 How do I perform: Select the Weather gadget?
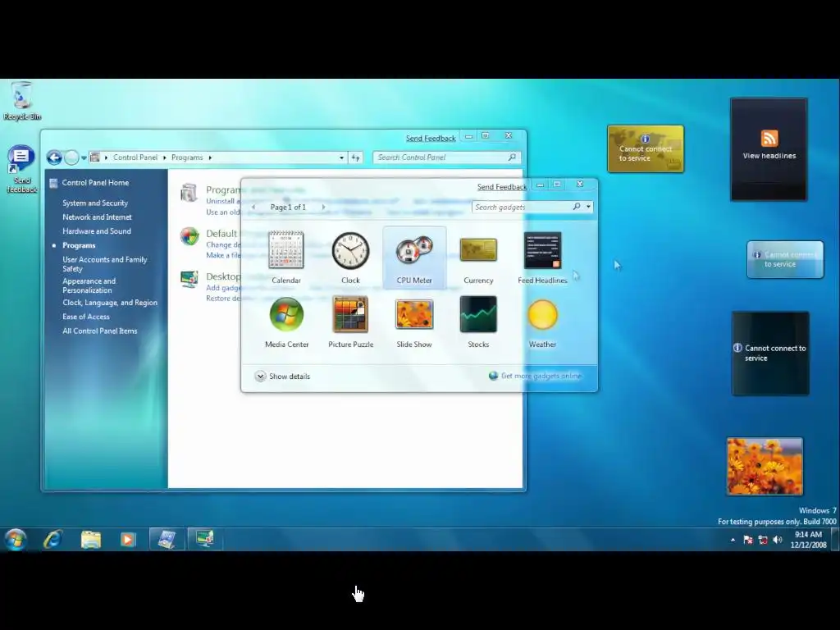[x=542, y=322]
